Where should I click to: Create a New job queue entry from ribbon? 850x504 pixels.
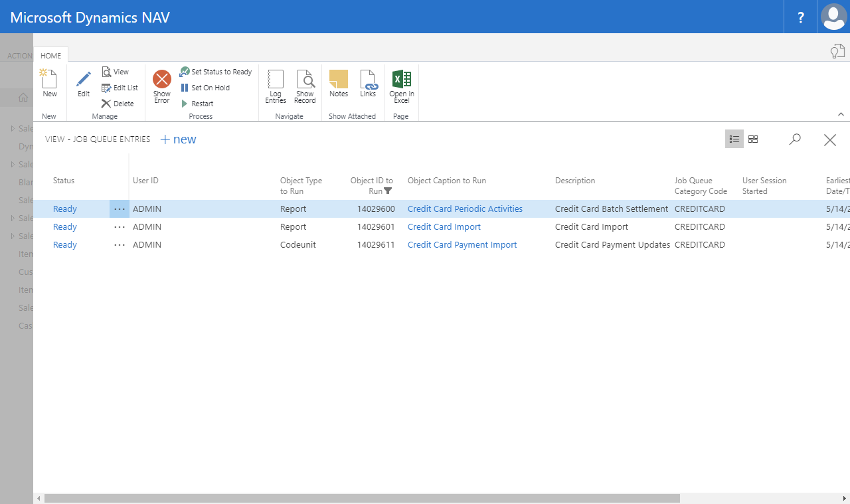point(50,84)
